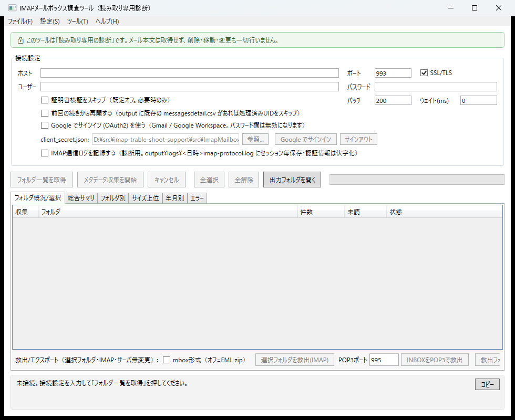Click the ウェイト(ms) field showing 0

click(x=479, y=100)
